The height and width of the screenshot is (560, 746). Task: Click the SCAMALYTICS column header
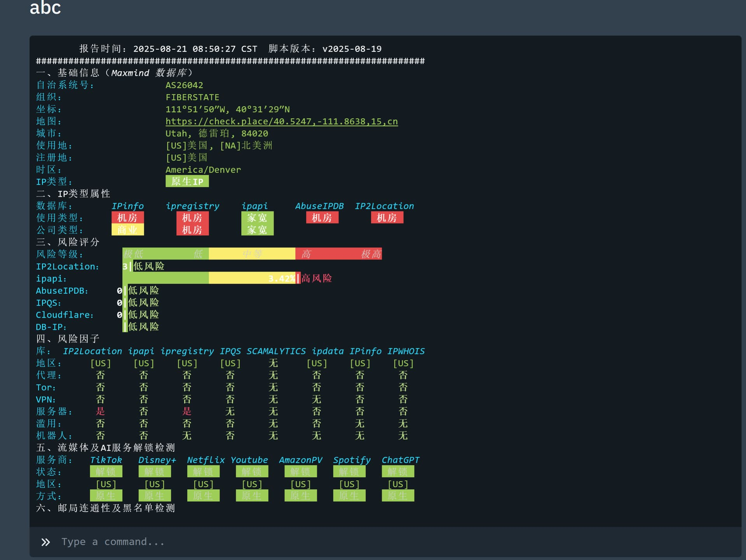click(276, 351)
